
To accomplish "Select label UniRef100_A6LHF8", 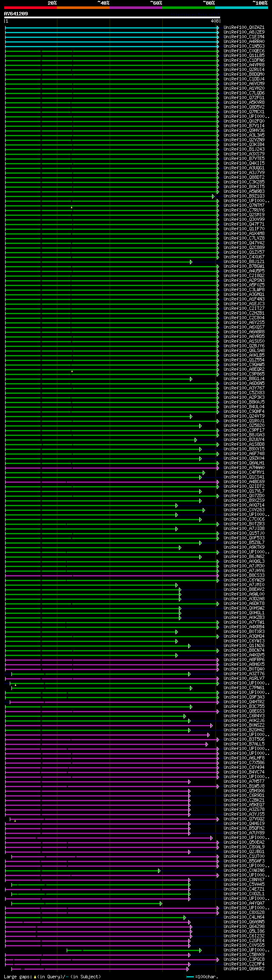I will tap(244, 758).
